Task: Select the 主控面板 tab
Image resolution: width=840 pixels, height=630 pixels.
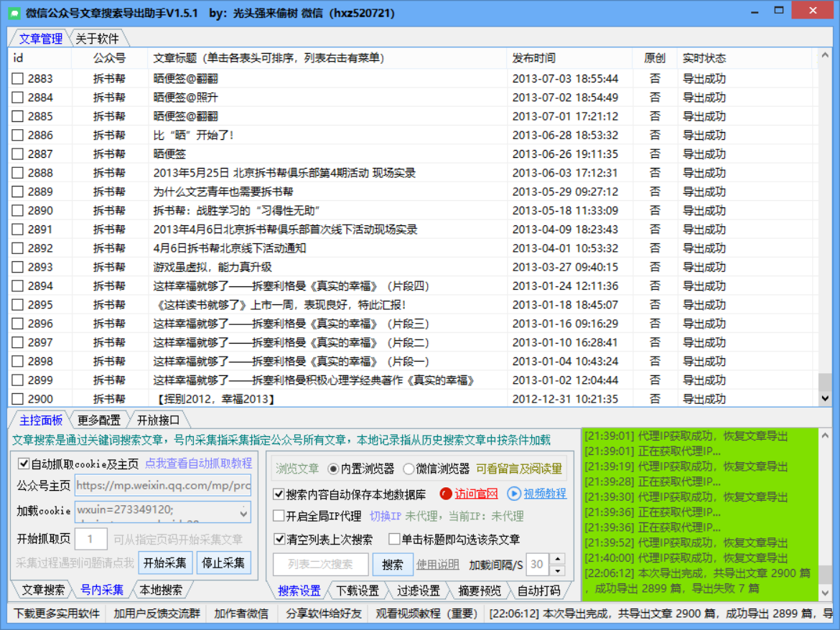Action: click(41, 420)
